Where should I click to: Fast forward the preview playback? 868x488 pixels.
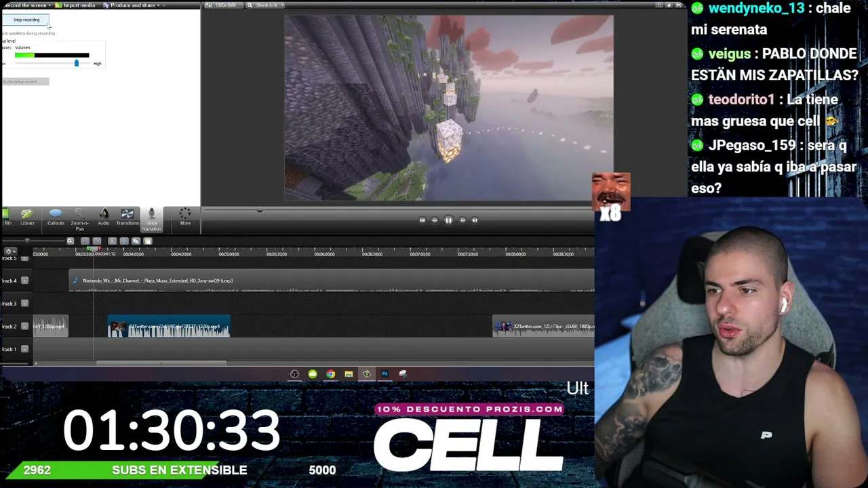click(x=462, y=220)
